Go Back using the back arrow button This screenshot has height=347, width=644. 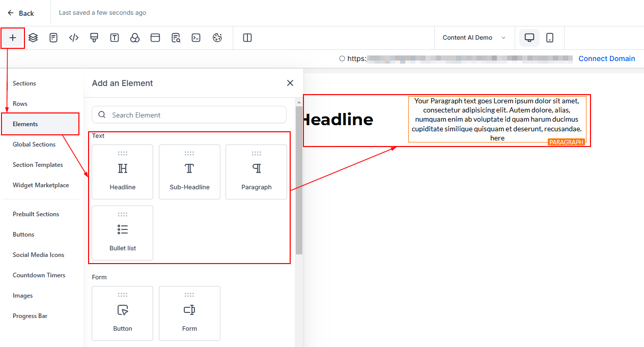tap(21, 13)
